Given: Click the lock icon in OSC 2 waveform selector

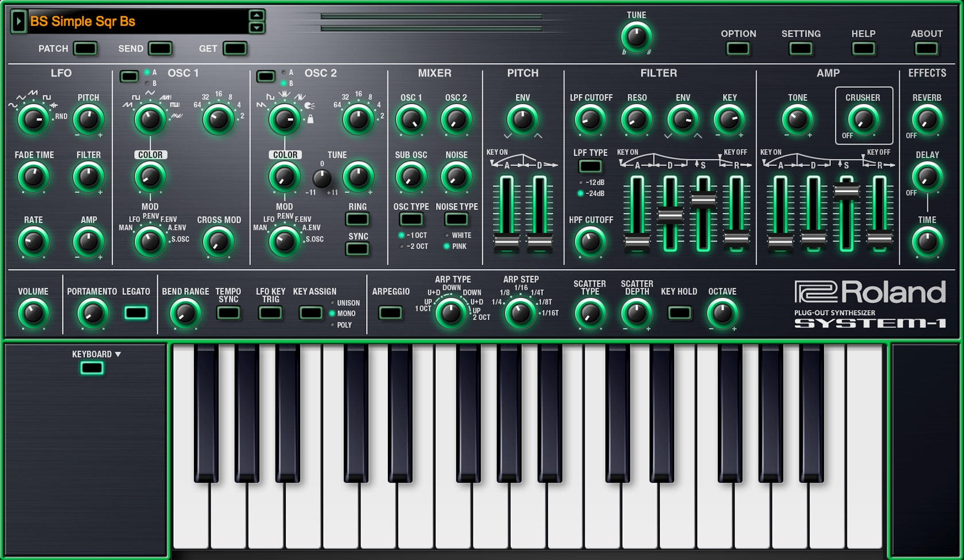Looking at the screenshot, I should [x=310, y=119].
